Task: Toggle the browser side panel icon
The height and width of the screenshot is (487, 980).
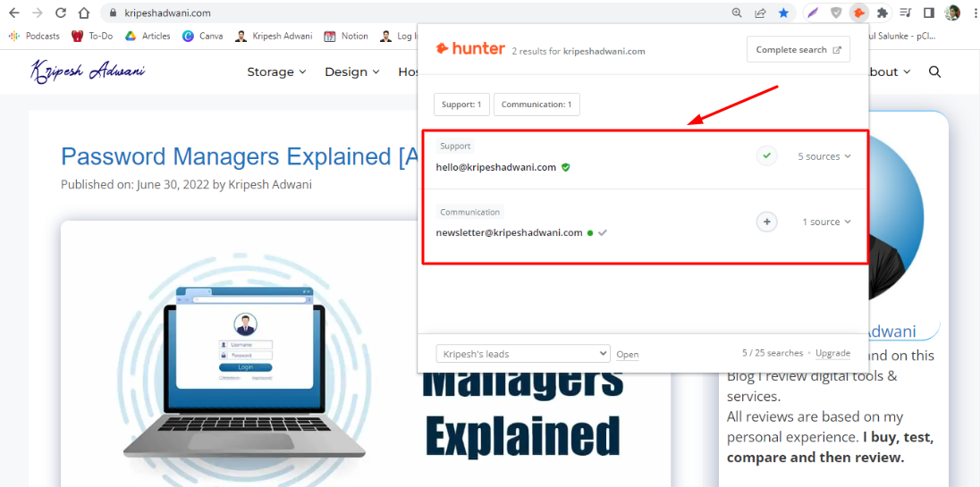Action: pyautogui.click(x=929, y=13)
